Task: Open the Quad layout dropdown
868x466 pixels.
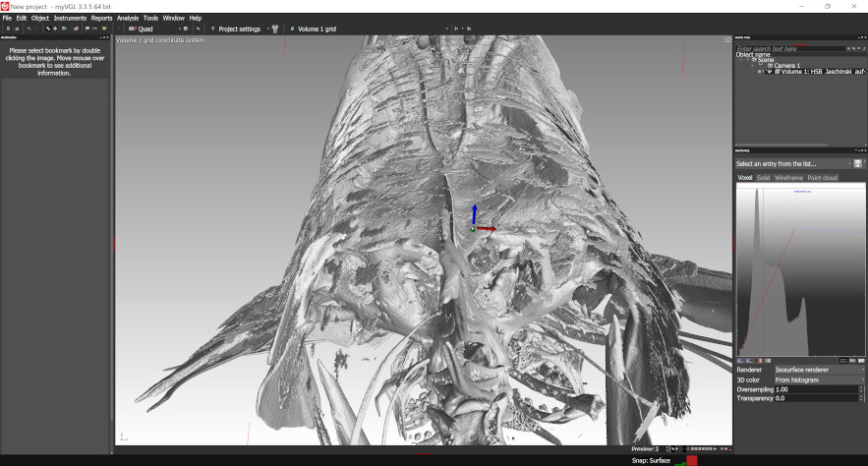Action: (x=157, y=29)
